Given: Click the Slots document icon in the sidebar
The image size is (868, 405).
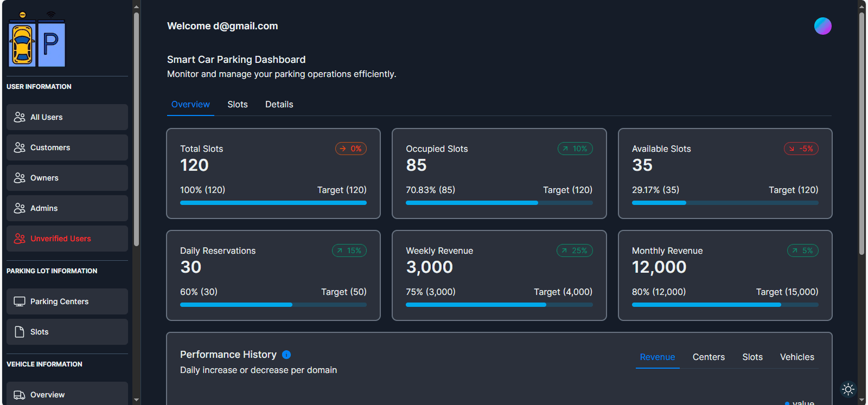Looking at the screenshot, I should pos(20,332).
